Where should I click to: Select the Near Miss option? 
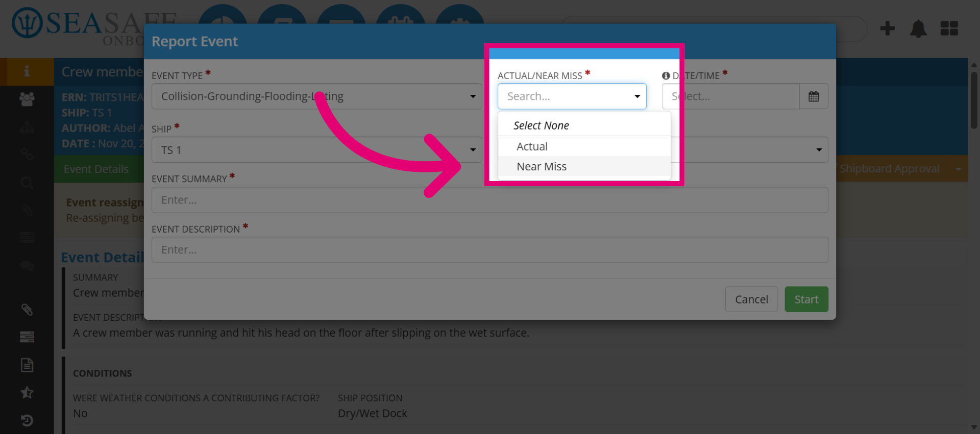tap(584, 167)
